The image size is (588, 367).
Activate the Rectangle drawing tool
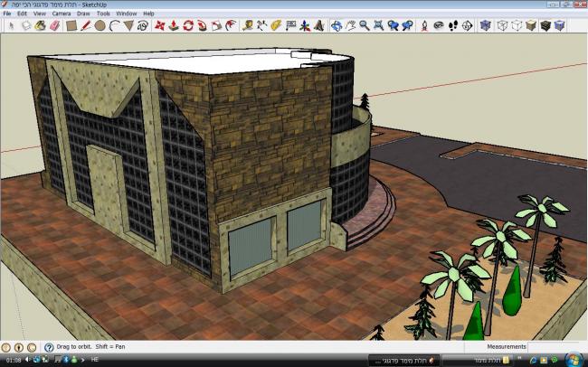click(71, 26)
